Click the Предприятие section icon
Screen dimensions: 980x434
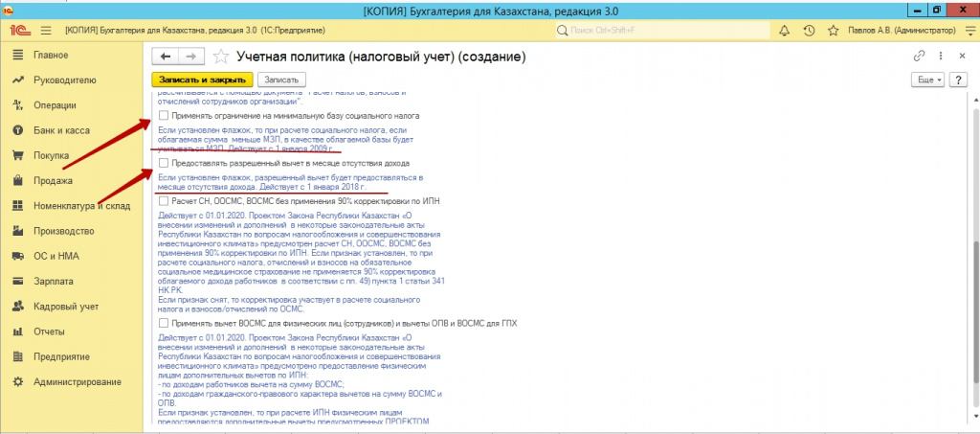[x=18, y=356]
